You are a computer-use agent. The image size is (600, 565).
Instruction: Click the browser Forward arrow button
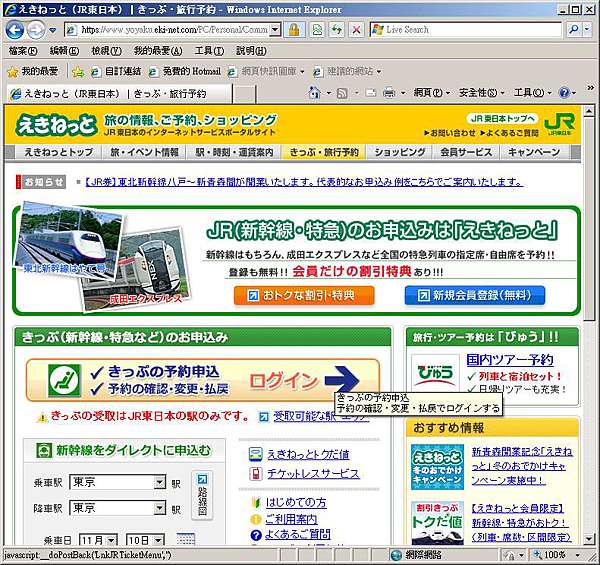point(36,30)
